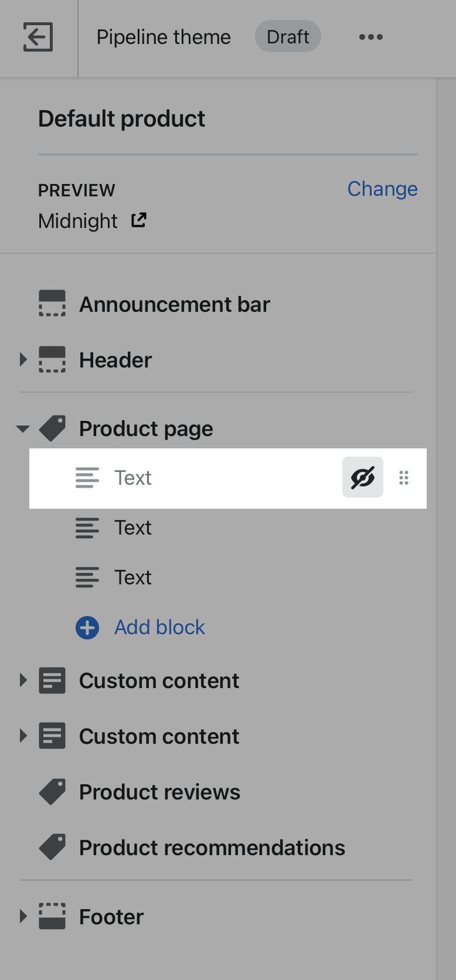Image resolution: width=456 pixels, height=980 pixels.
Task: Expand the Footer section
Action: click(x=23, y=916)
